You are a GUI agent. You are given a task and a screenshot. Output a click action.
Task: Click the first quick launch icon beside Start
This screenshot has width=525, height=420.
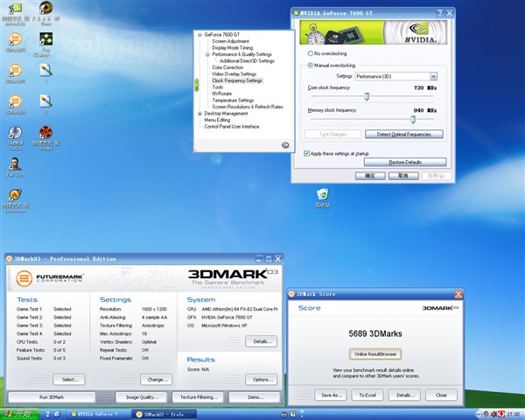(48, 414)
